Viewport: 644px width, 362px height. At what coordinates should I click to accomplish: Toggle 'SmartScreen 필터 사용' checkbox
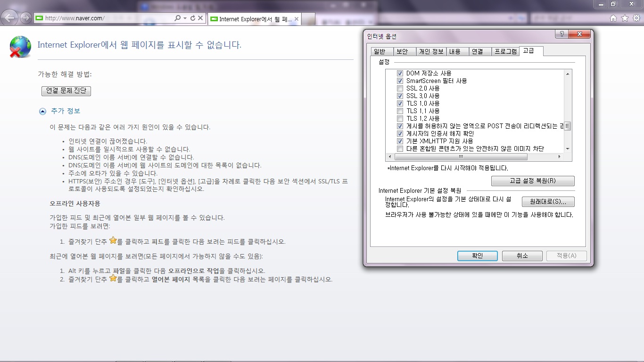click(x=400, y=81)
